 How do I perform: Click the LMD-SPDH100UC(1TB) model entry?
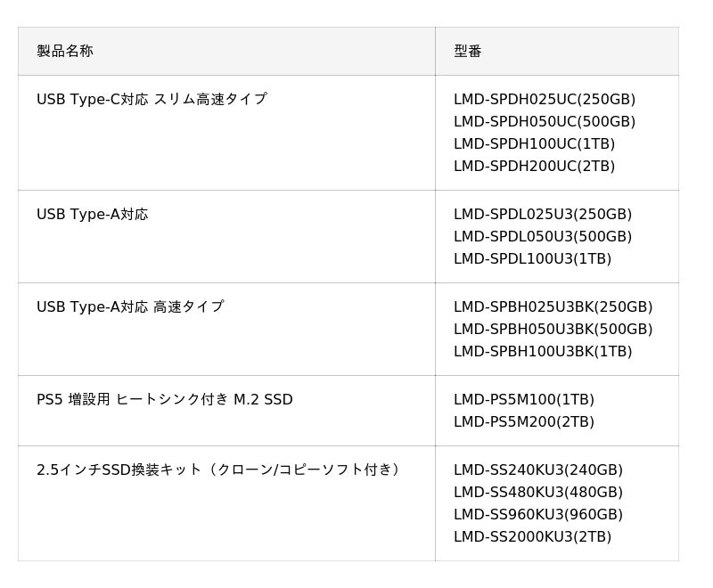[x=534, y=143]
